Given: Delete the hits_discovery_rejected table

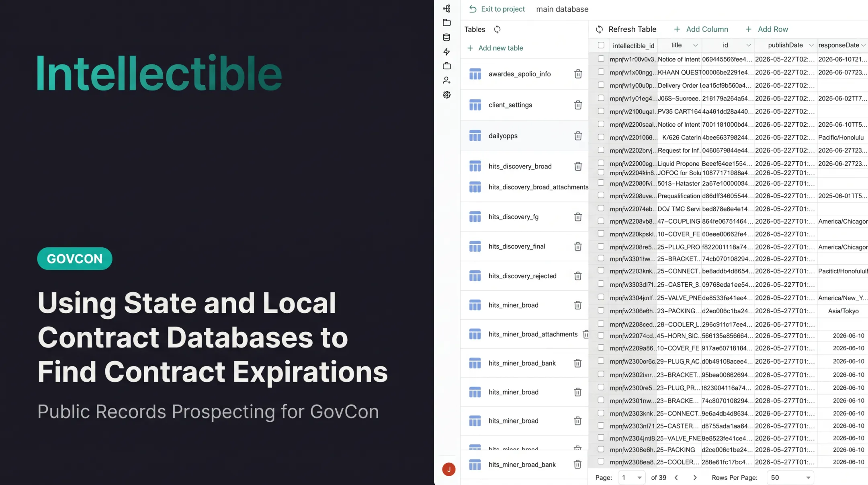Looking at the screenshot, I should point(578,276).
